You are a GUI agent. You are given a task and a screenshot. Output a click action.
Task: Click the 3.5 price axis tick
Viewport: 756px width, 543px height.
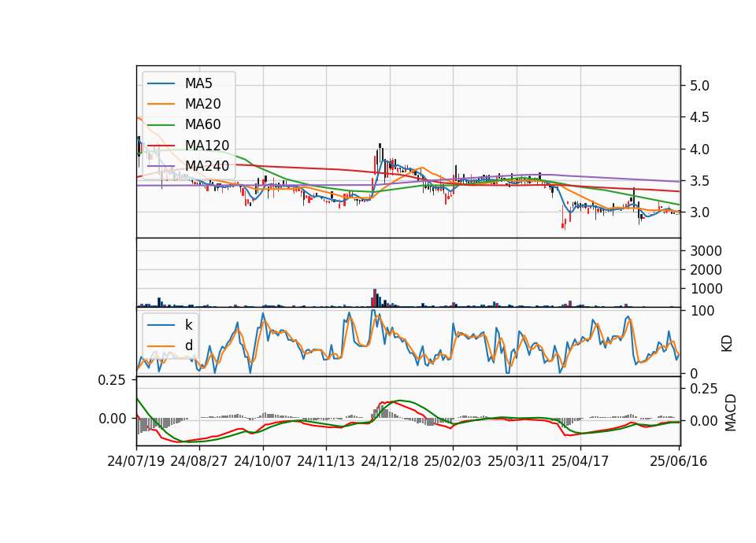click(699, 182)
